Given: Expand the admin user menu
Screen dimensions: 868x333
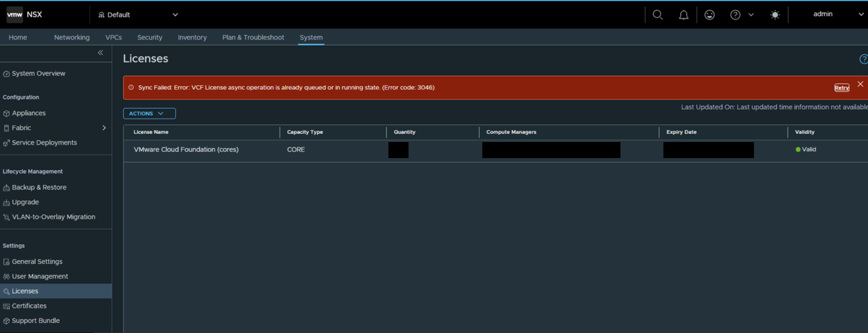Looking at the screenshot, I should tap(838, 14).
